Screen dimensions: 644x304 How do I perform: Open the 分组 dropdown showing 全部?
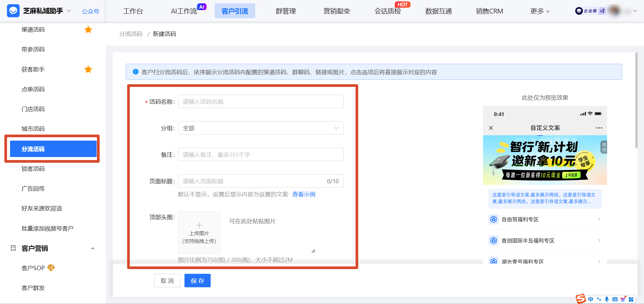pyautogui.click(x=261, y=128)
